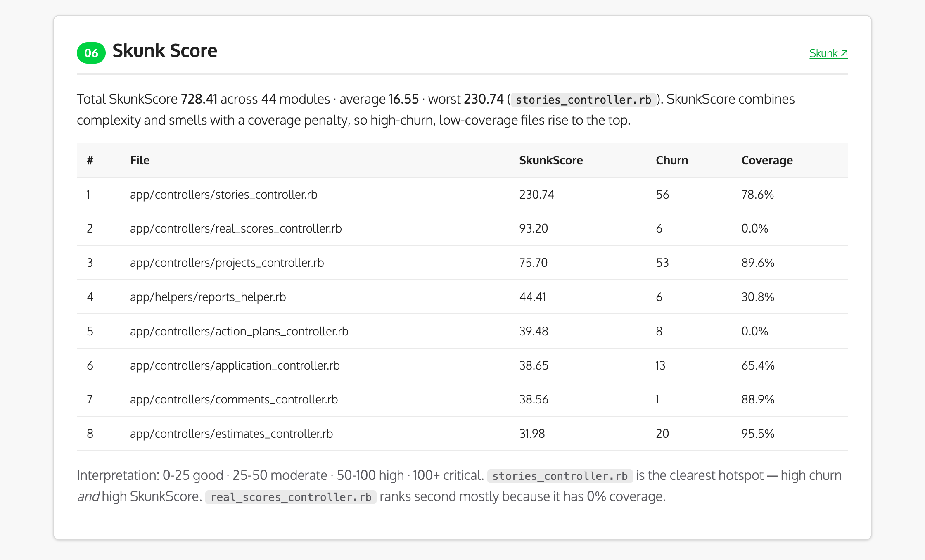Select app/controllers/projects_controller.rb file name
The image size is (925, 560).
click(227, 263)
